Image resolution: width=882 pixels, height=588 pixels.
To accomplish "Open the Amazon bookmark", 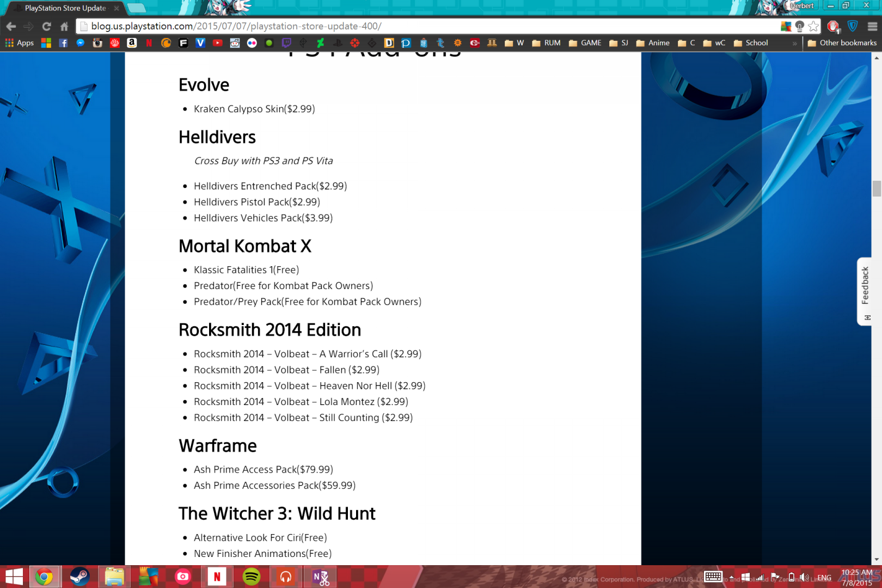I will pos(132,43).
